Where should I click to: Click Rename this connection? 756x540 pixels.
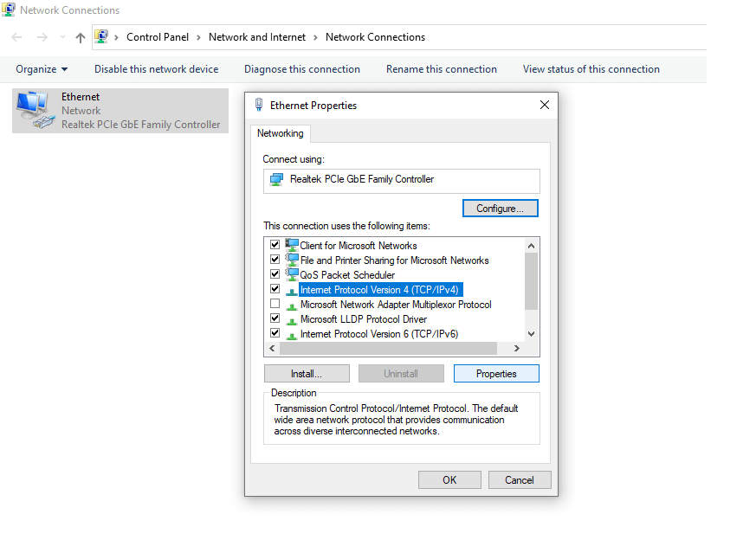(441, 69)
